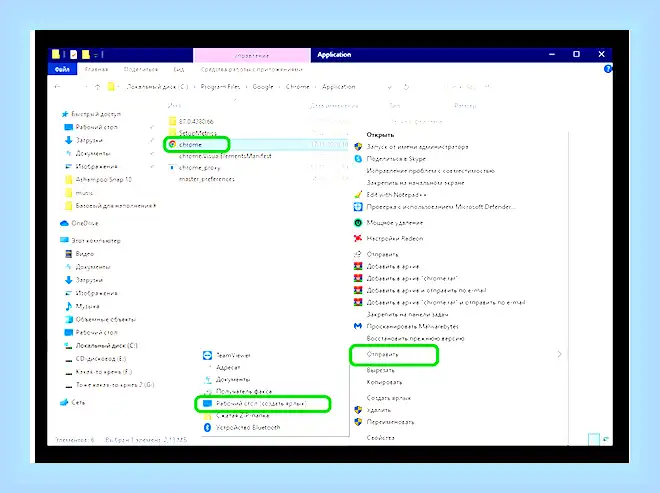Open the (F:) drive in the sidebar
The width and height of the screenshot is (660, 493).
[98, 372]
